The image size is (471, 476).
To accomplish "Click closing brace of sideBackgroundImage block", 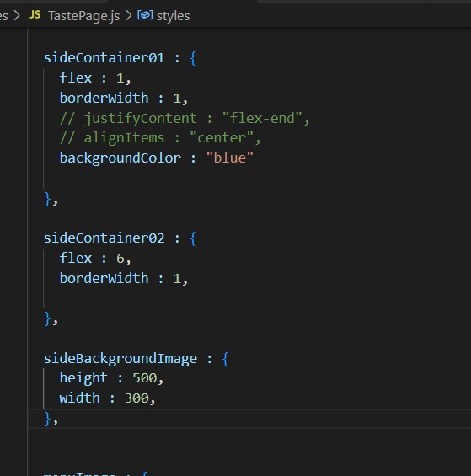I will [47, 419].
